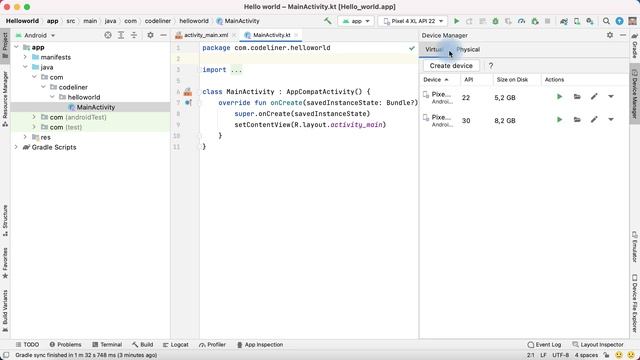Open the Device Manager toolbar icon
Screen dimensions: 640x360
pyautogui.click(x=577, y=21)
